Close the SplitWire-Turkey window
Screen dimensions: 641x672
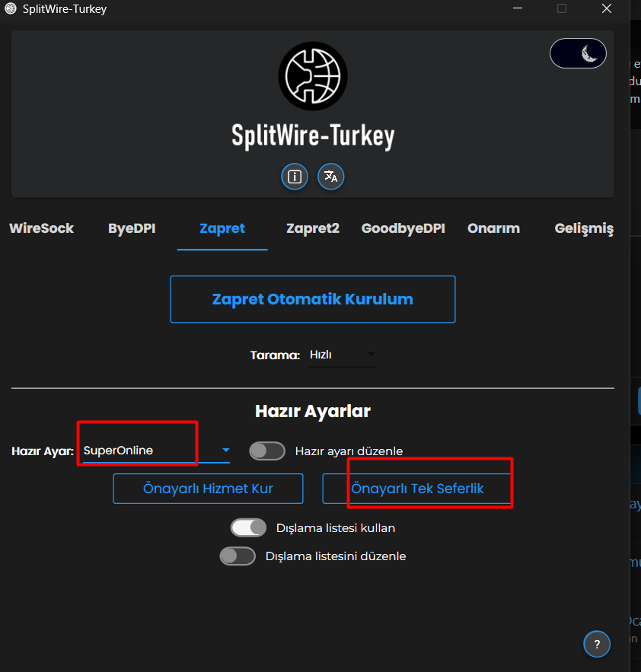click(607, 8)
